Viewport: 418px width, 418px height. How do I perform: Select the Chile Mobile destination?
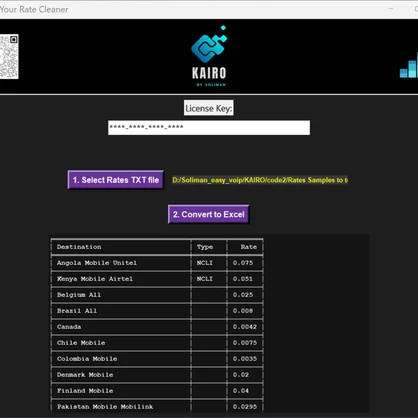pos(81,343)
